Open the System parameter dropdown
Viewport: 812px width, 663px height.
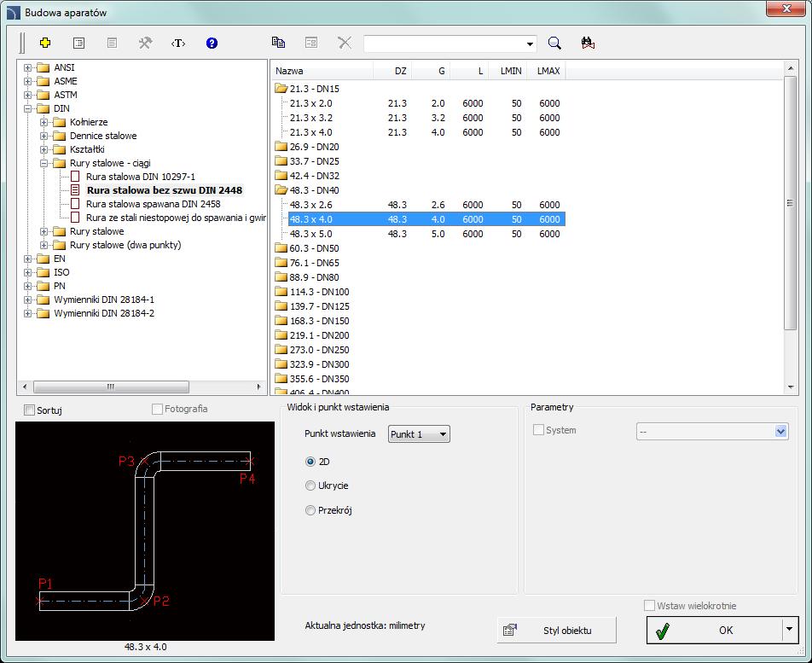pyautogui.click(x=781, y=432)
